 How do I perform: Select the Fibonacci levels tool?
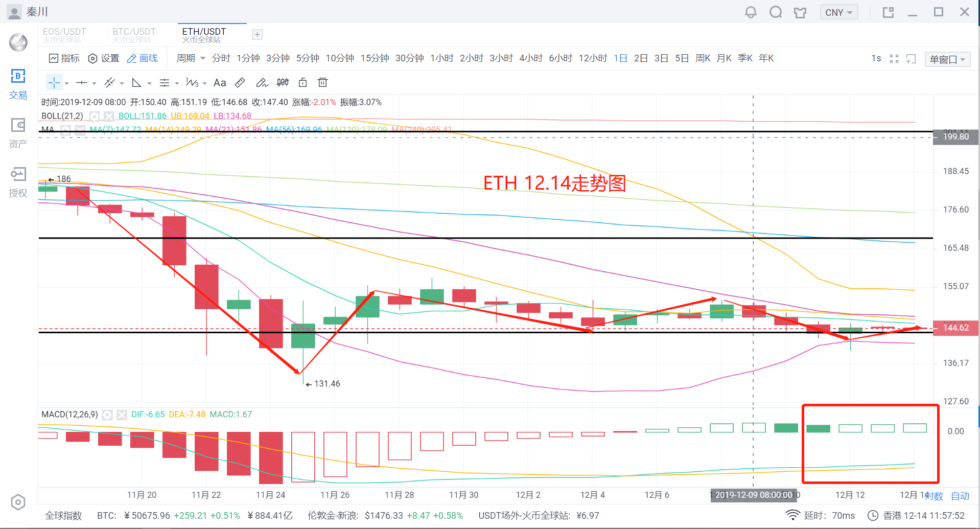pyautogui.click(x=165, y=82)
